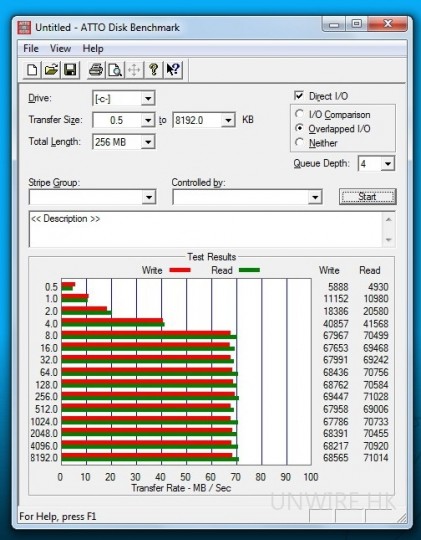Screen dimensions: 421x540
Task: Expand the Total Length dropdown
Action: (x=148, y=142)
